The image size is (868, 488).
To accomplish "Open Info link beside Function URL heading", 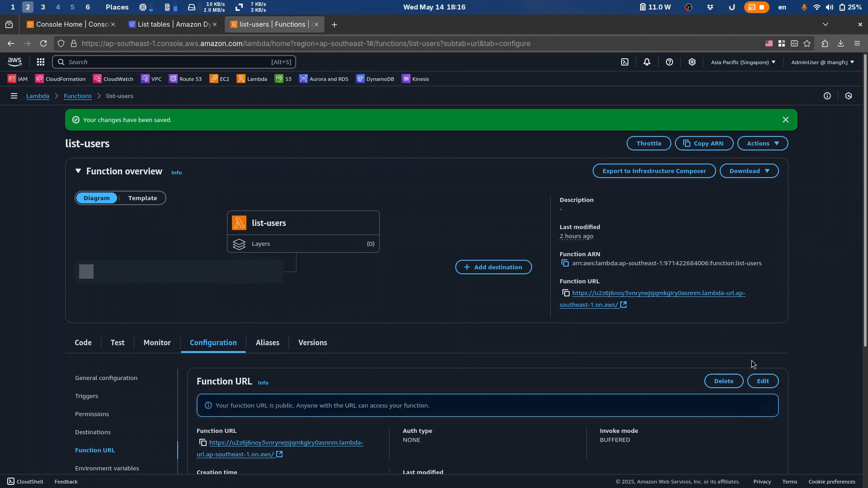I will [x=263, y=383].
